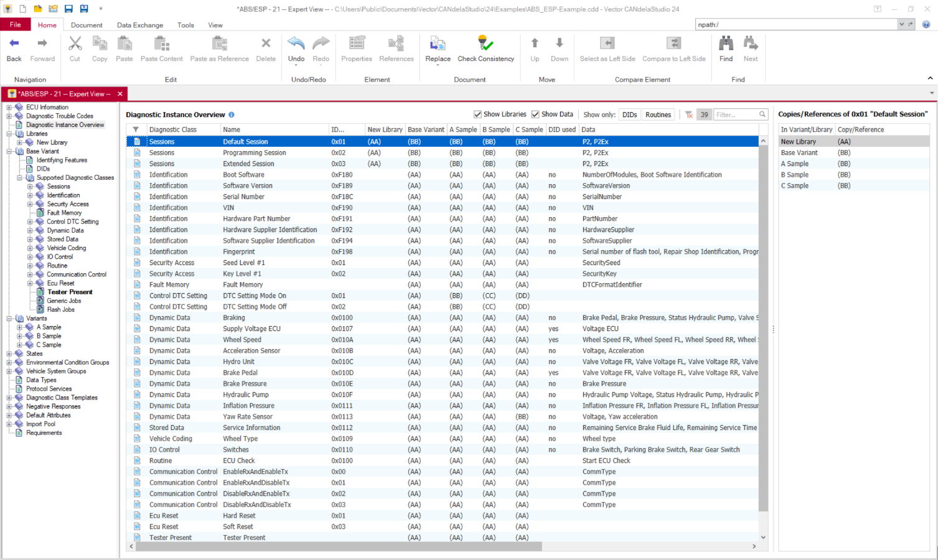The image size is (938, 560).
Task: Click the DID used column header
Action: pos(562,129)
